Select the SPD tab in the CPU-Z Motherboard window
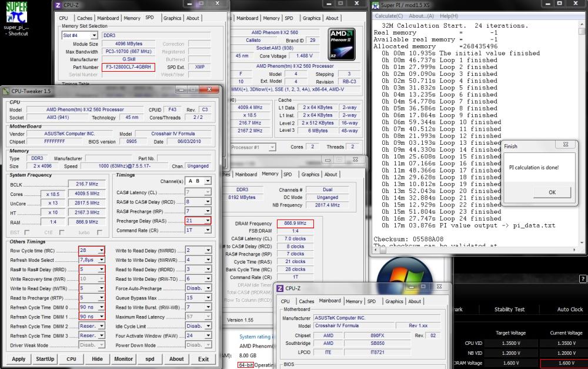The width and height of the screenshot is (588, 369). pyautogui.click(x=372, y=301)
